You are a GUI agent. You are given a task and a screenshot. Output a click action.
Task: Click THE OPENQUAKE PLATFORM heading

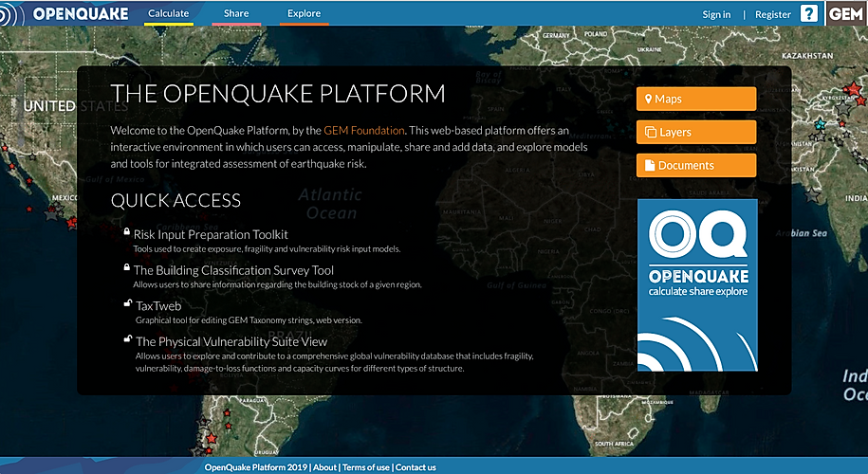(278, 94)
